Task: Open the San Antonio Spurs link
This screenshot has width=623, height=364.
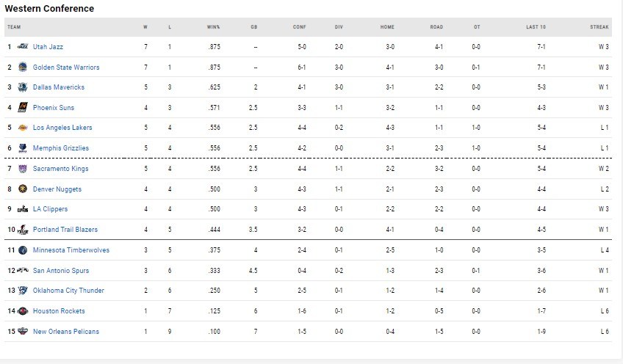Action: (61, 271)
